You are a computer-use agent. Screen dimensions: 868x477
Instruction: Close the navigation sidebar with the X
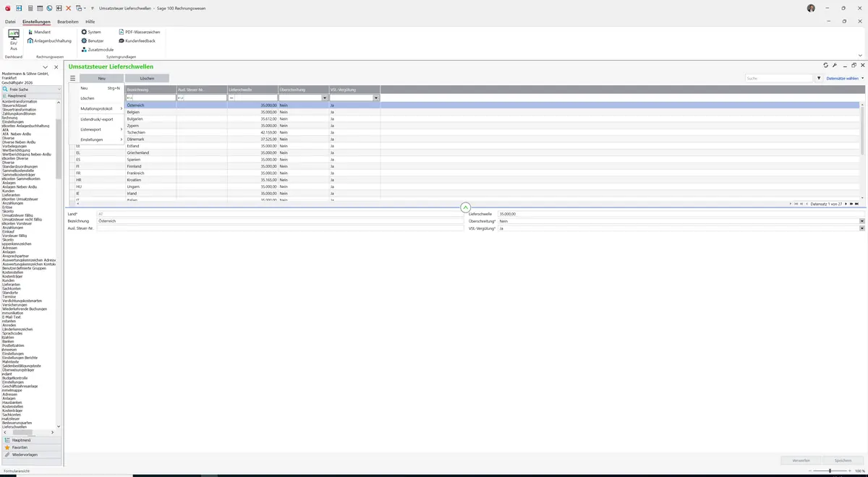click(x=56, y=67)
